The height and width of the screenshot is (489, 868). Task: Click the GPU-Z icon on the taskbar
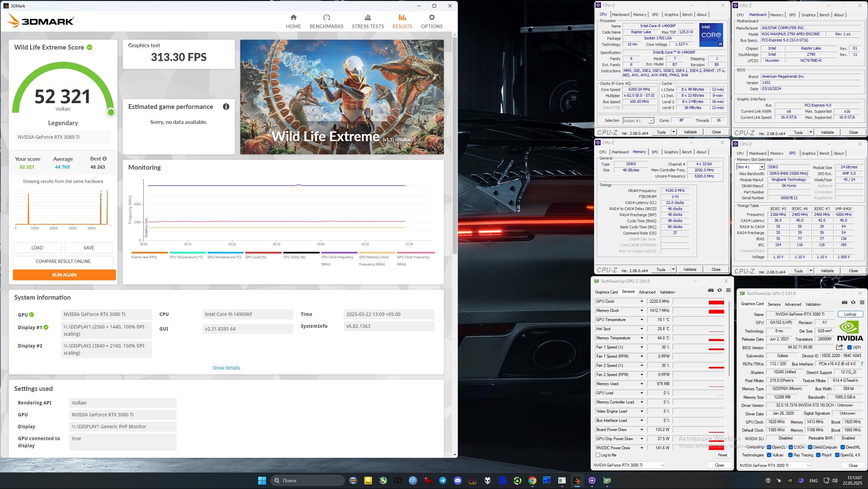607,480
